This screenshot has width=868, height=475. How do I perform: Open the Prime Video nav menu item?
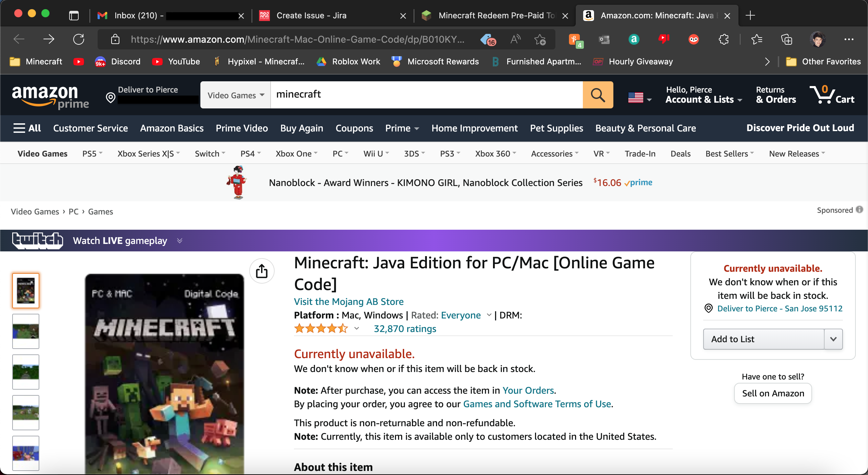coord(242,128)
